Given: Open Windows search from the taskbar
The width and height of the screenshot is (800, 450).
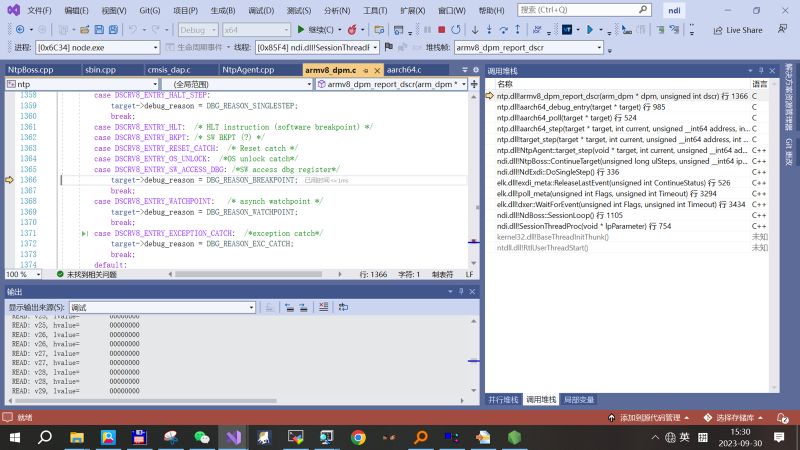Looking at the screenshot, I should (45, 437).
